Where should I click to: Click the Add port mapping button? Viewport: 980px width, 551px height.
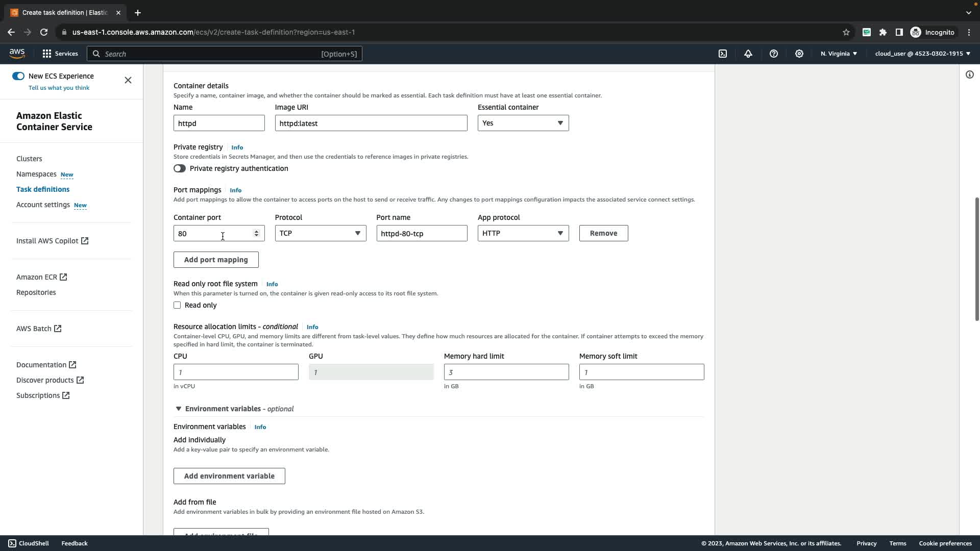point(216,260)
